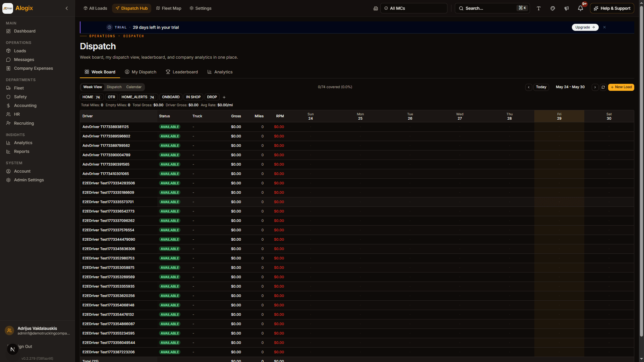
Task: Open the theme palette icon
Action: click(x=553, y=8)
